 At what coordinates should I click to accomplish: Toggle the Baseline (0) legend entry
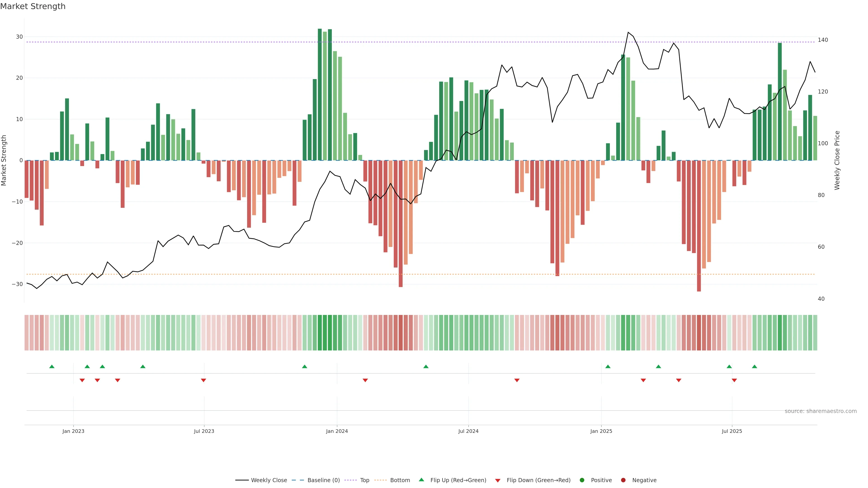tap(323, 480)
